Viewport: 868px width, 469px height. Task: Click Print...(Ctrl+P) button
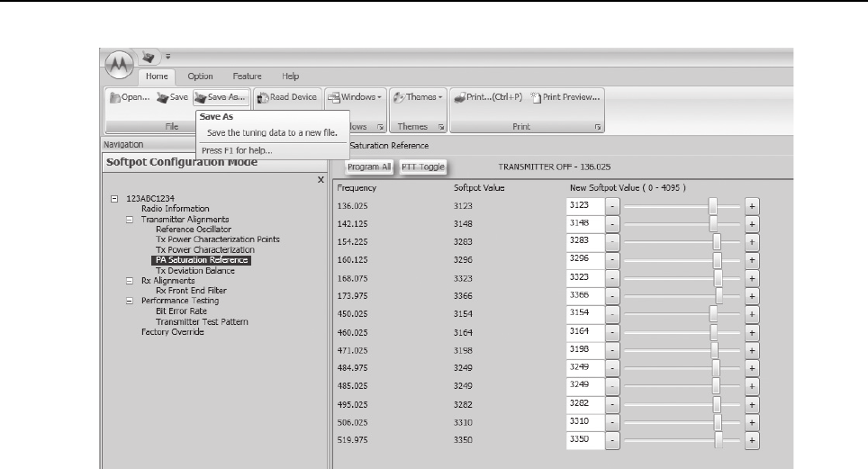click(488, 97)
